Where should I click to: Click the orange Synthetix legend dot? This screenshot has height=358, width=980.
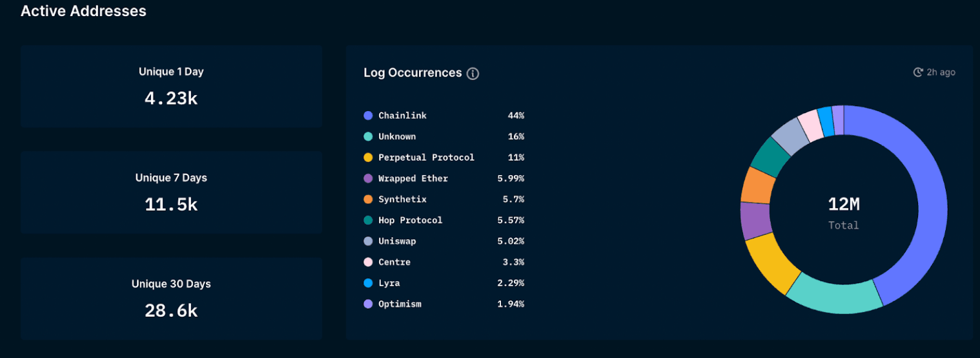tap(368, 199)
